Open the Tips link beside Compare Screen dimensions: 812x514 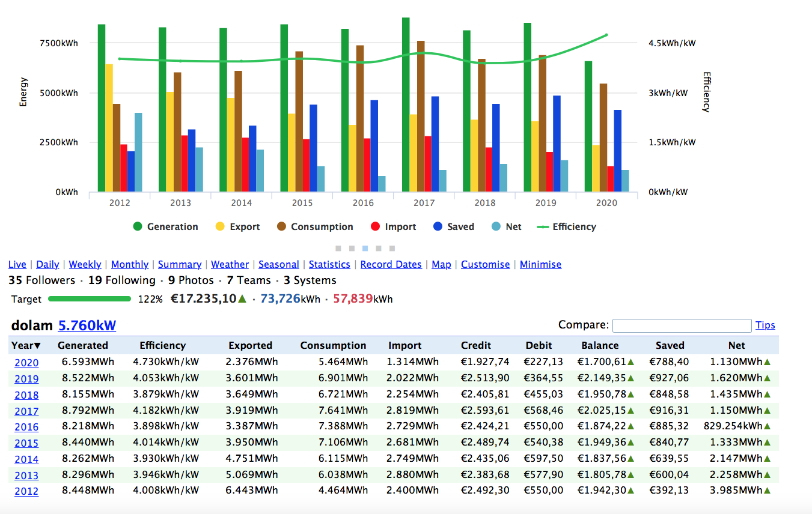765,325
